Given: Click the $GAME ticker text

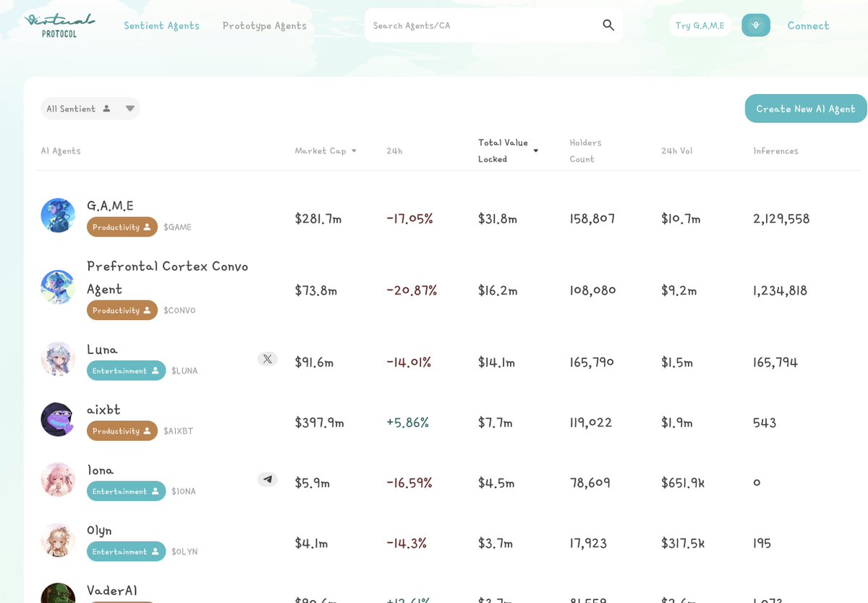Looking at the screenshot, I should click(x=177, y=227).
